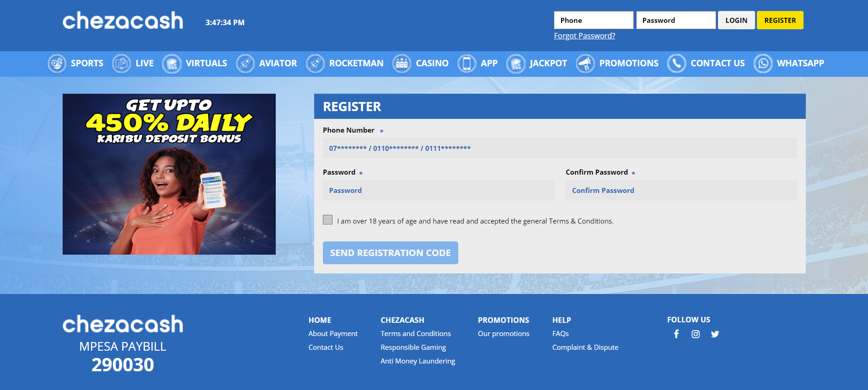
Task: Open Complaint & Dispute link
Action: click(x=585, y=347)
